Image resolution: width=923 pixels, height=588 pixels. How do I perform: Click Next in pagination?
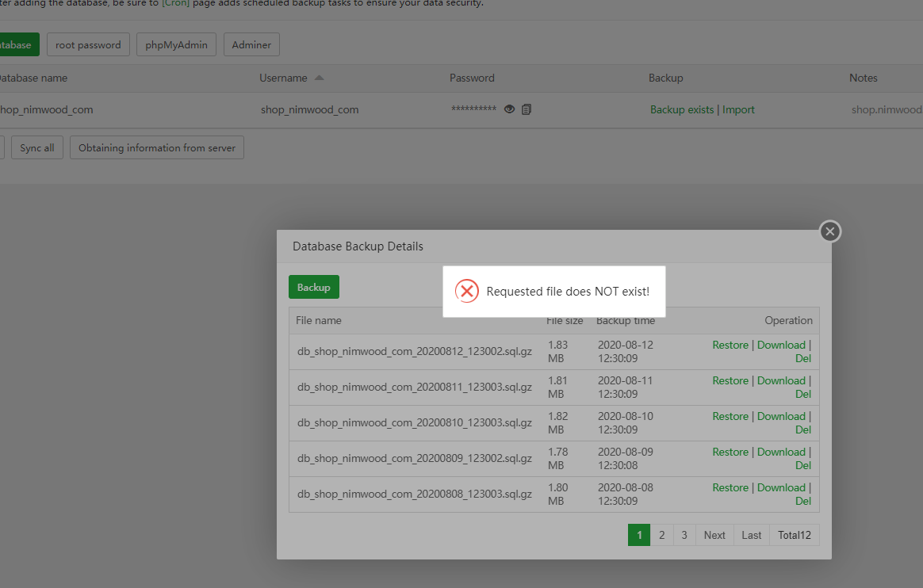coord(714,535)
